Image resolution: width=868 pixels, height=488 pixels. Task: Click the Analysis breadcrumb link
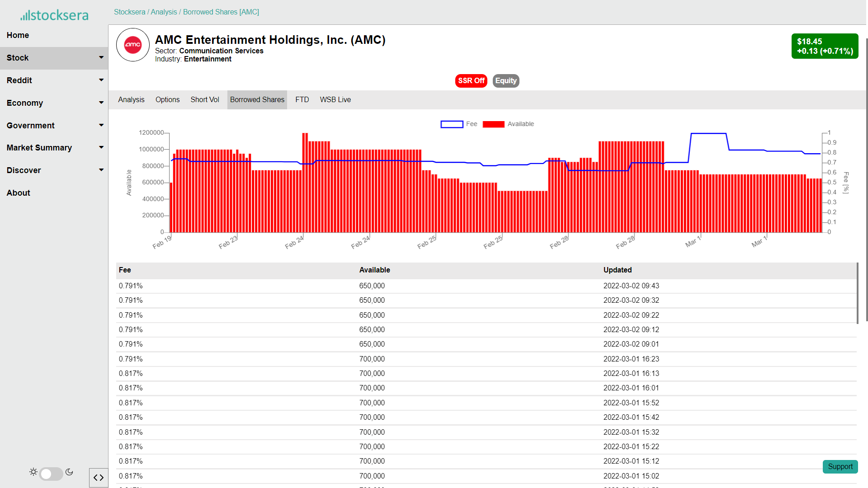point(164,12)
